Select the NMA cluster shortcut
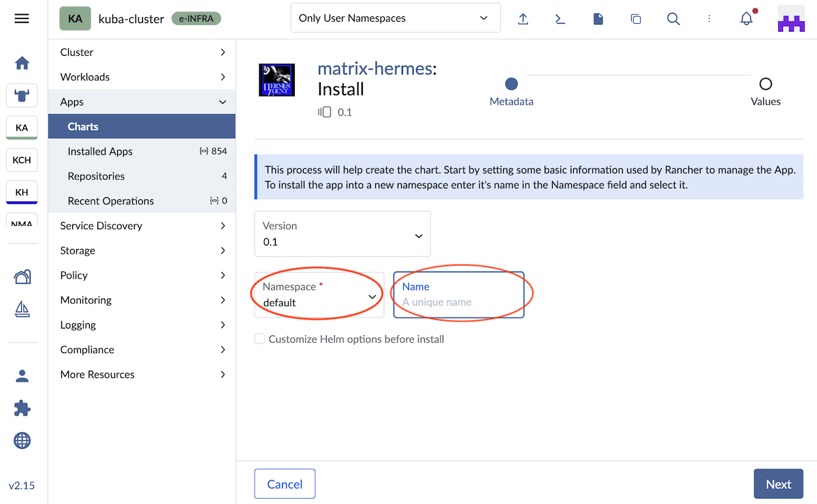Screen dimensions: 817x504 [x=22, y=220]
